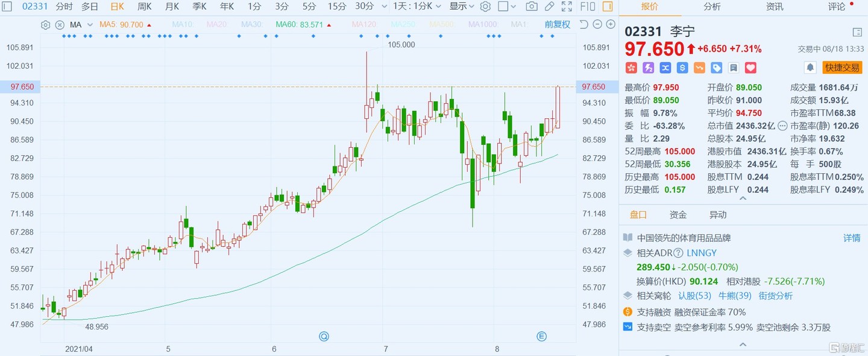
Task: Click the fullscreen expand chart icon
Action: (566, 7)
